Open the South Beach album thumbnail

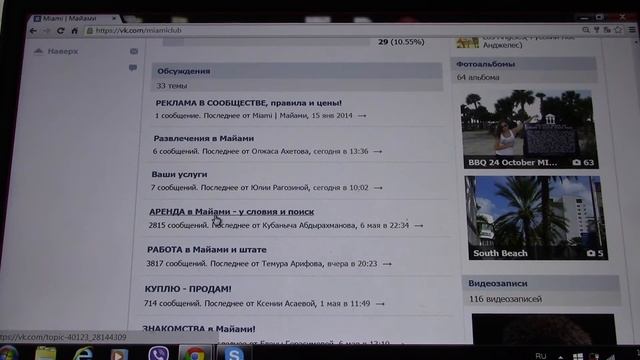(536, 218)
